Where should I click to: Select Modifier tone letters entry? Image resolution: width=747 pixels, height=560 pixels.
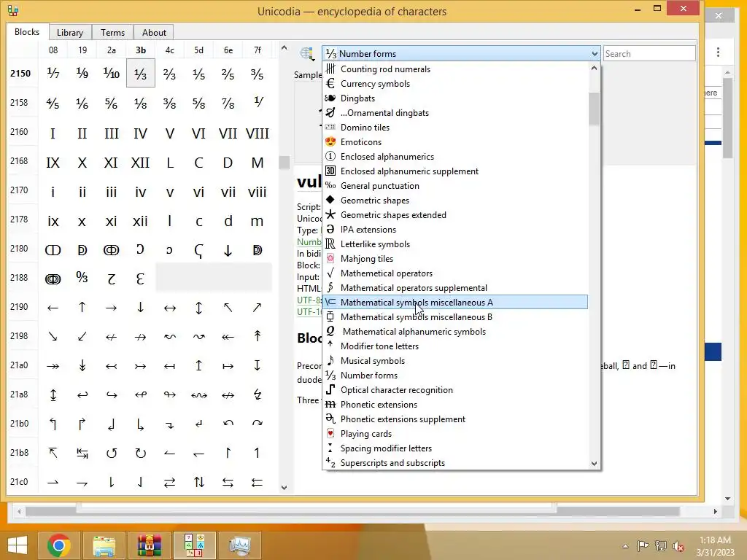[x=455, y=346]
